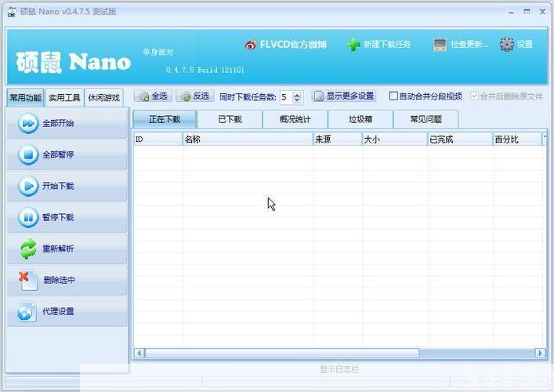Click horizontal scrollbar right arrow
Image resolution: width=554 pixels, height=392 pixels.
point(540,353)
